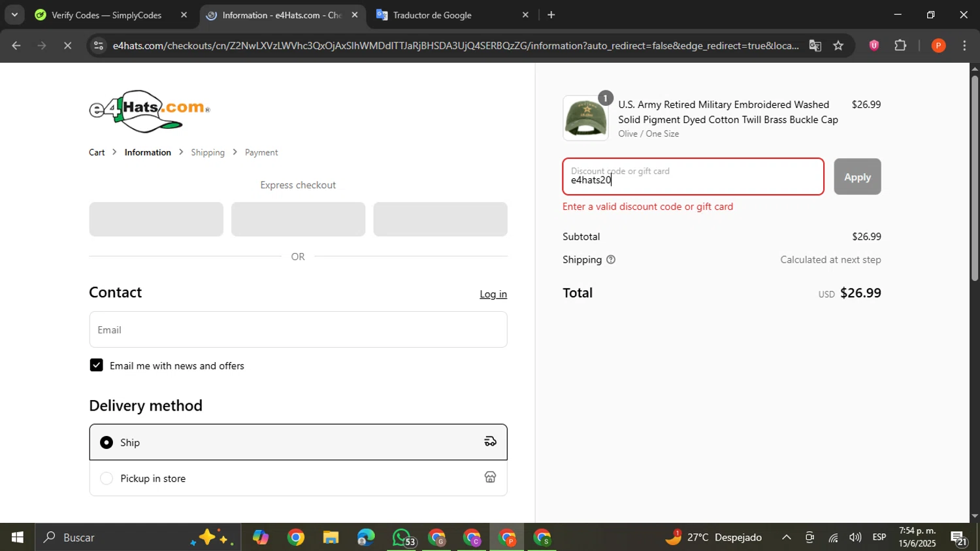
Task: Click the browser address bar URL
Action: (x=455, y=46)
